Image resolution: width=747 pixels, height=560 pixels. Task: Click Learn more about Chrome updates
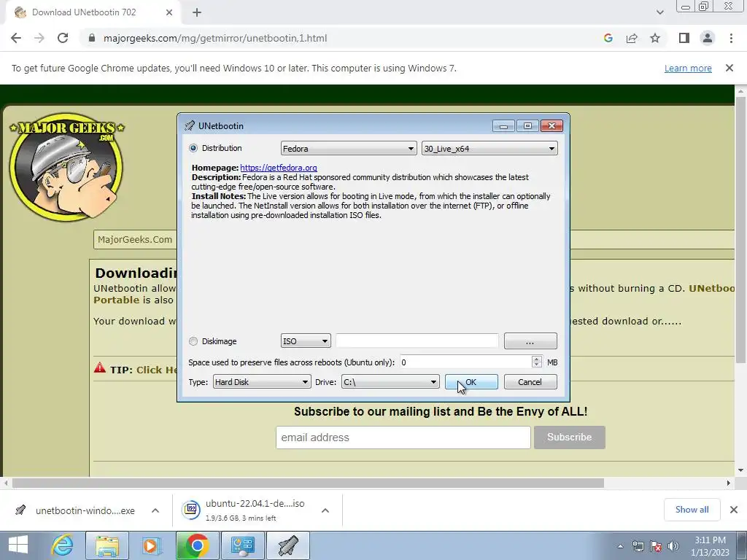[688, 68]
